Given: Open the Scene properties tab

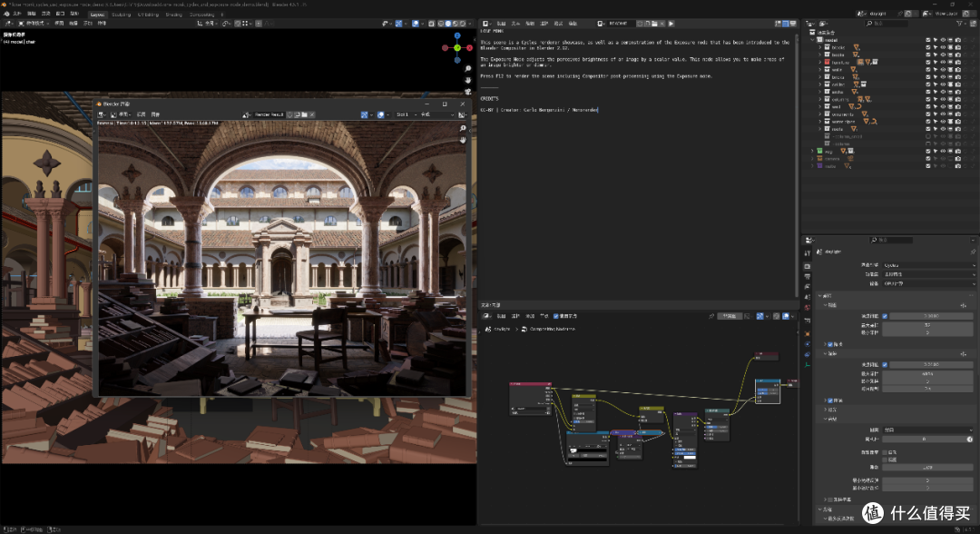Looking at the screenshot, I should [807, 297].
